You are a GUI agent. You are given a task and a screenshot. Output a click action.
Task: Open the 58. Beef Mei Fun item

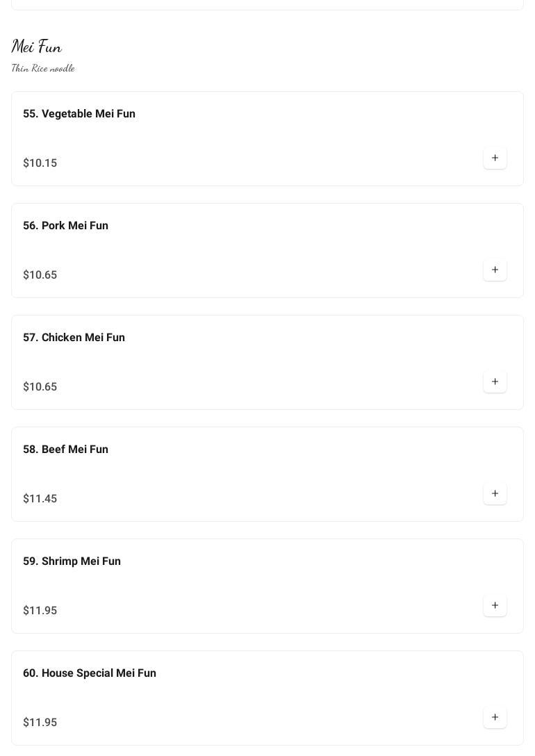tap(66, 450)
